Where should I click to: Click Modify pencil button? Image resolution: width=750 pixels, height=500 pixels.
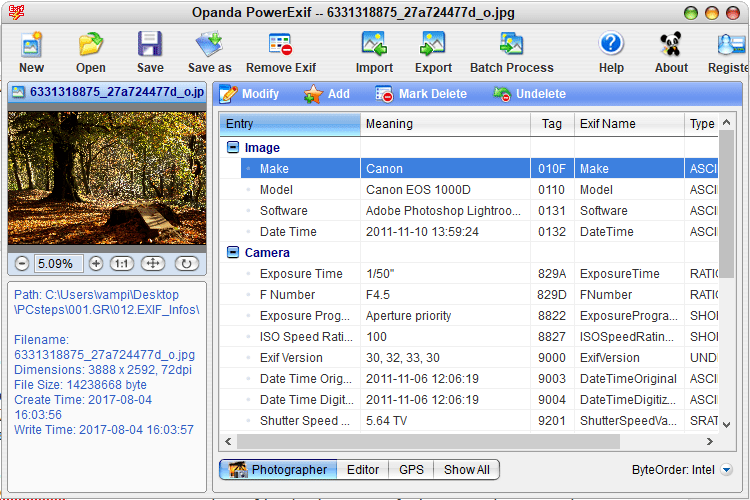click(x=249, y=94)
